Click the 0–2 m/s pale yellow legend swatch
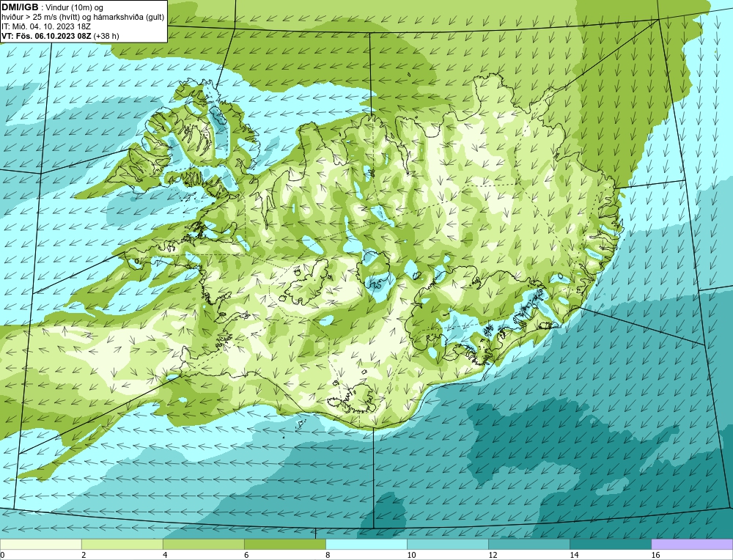This screenshot has height=560, width=733. [x=40, y=544]
